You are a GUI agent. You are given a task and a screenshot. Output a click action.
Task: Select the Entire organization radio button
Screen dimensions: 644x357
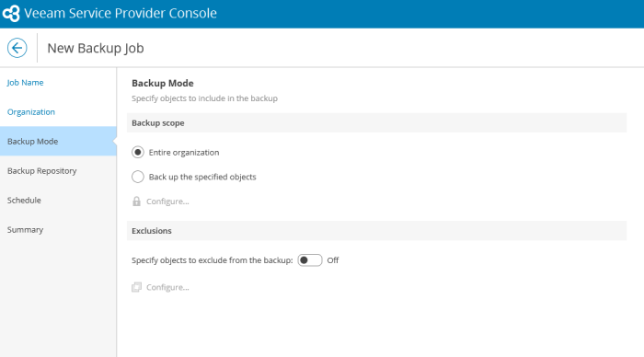coord(138,153)
